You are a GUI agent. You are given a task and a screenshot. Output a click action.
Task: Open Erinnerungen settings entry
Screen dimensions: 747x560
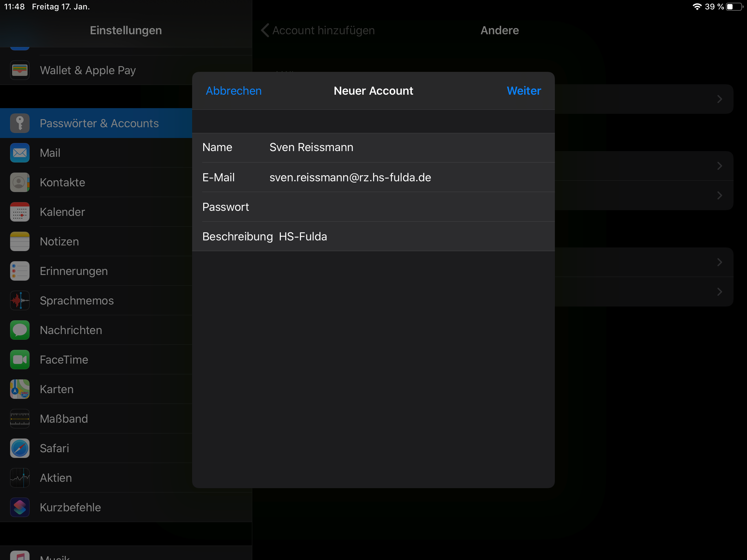click(74, 271)
